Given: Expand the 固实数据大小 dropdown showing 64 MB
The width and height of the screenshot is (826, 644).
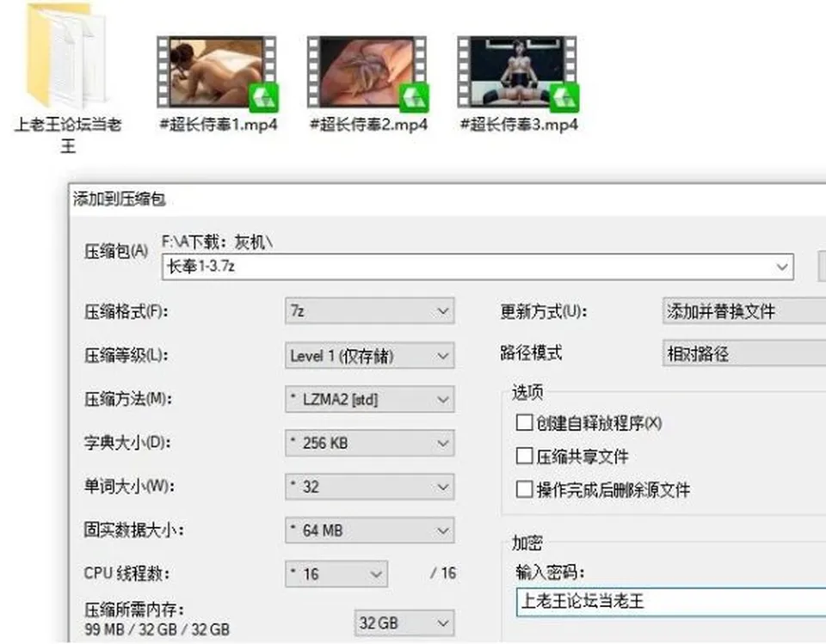Looking at the screenshot, I should tap(369, 531).
